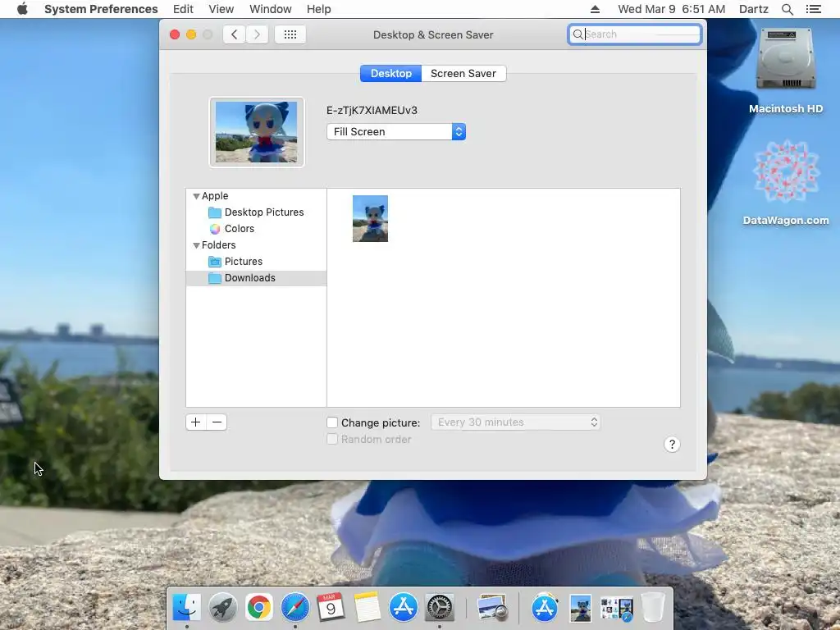Add a folder with plus button
840x630 pixels.
[196, 422]
